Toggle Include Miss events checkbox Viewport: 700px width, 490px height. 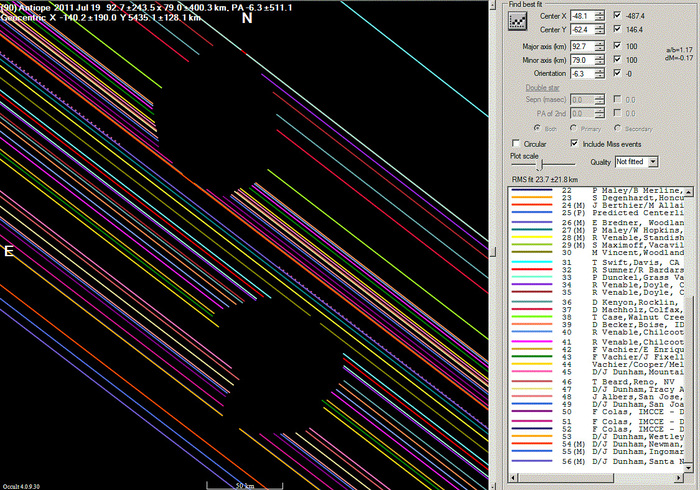click(572, 143)
